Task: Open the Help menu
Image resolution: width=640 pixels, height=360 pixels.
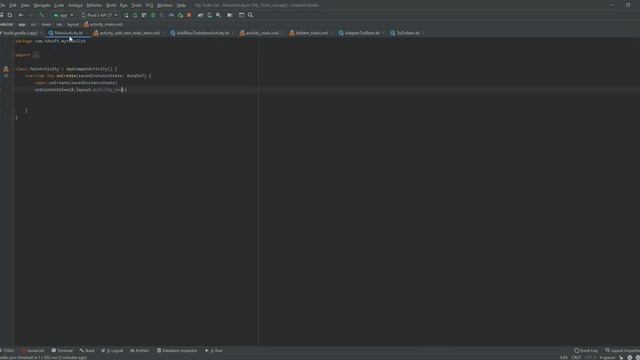Action: point(181,5)
